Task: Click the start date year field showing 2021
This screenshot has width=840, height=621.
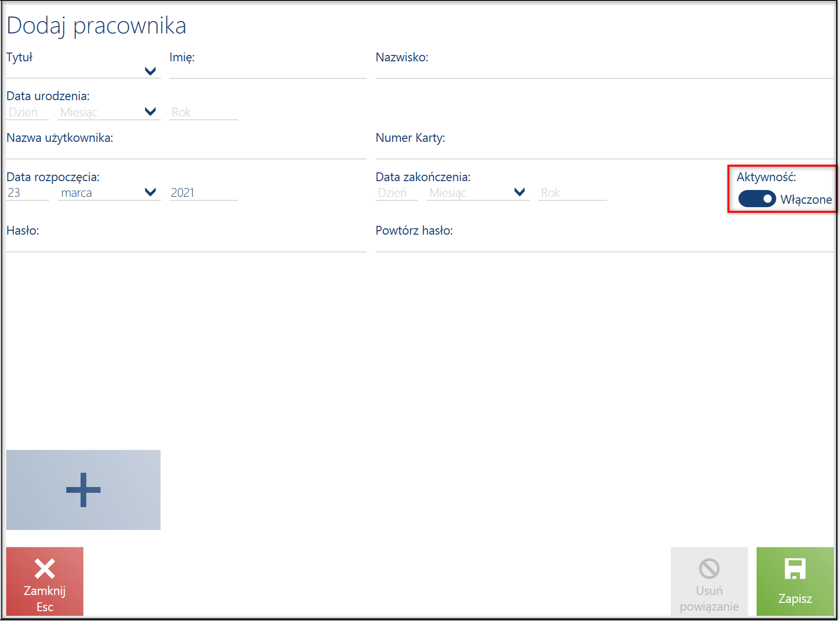Action: click(204, 192)
